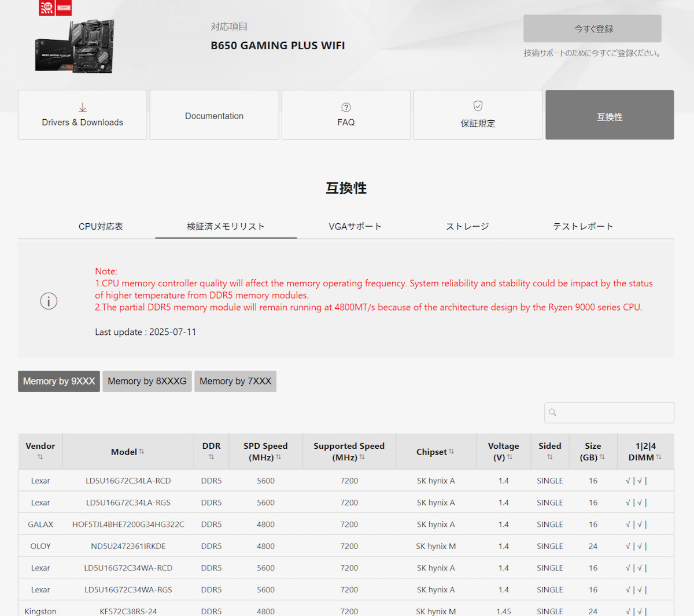Click model KF572C38RS-24 cell

tap(128, 611)
